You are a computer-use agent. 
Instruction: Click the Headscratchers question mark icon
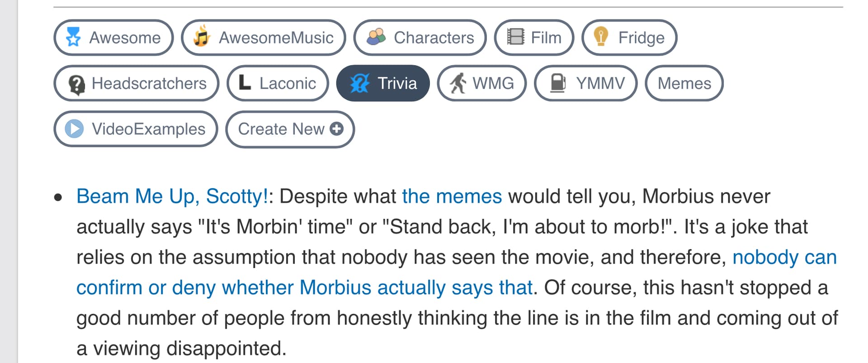pos(76,84)
